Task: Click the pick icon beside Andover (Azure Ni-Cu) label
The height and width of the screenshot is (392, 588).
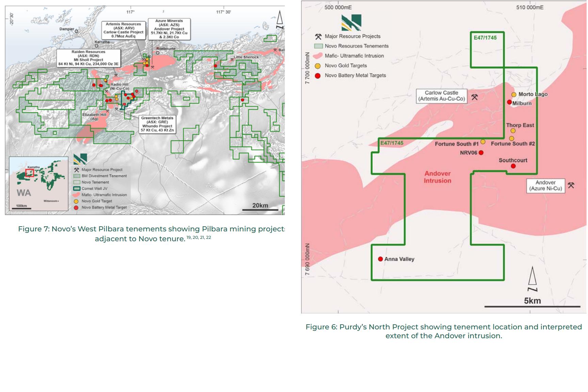Action: pos(571,185)
